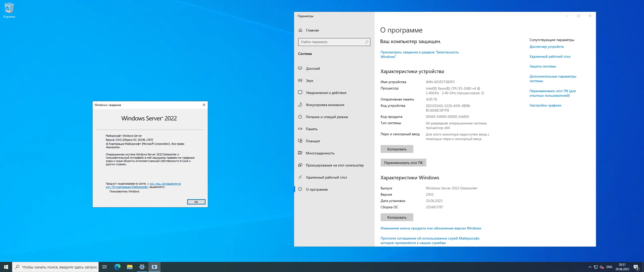Image resolution: width=644 pixels, height=272 pixels.
Task: Click the Home (Главная) house icon
Action: click(x=300, y=30)
